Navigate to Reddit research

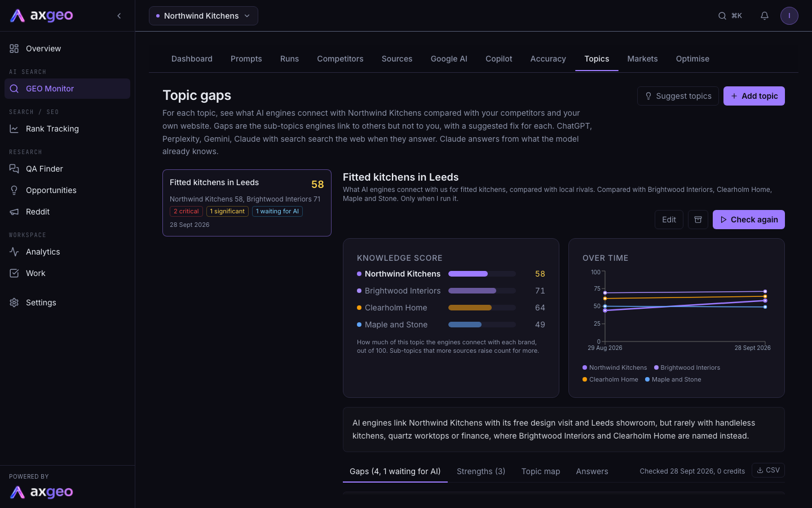point(68,212)
